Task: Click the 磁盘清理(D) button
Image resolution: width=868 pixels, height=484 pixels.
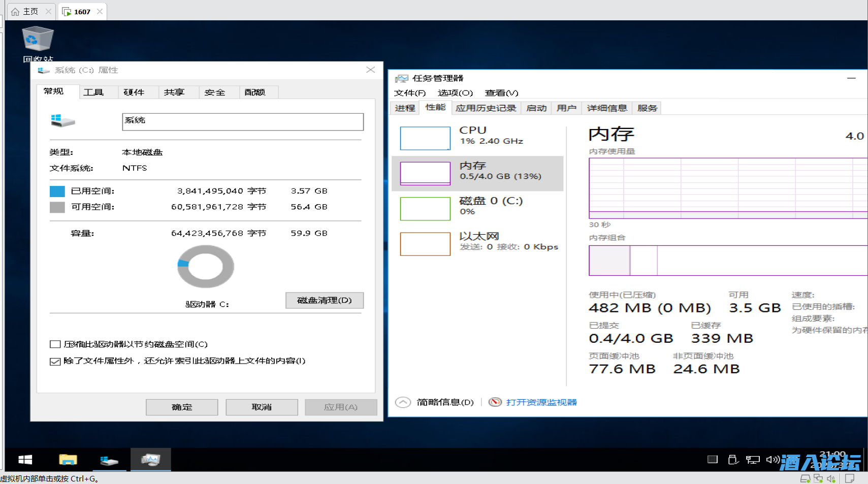Action: pos(324,300)
